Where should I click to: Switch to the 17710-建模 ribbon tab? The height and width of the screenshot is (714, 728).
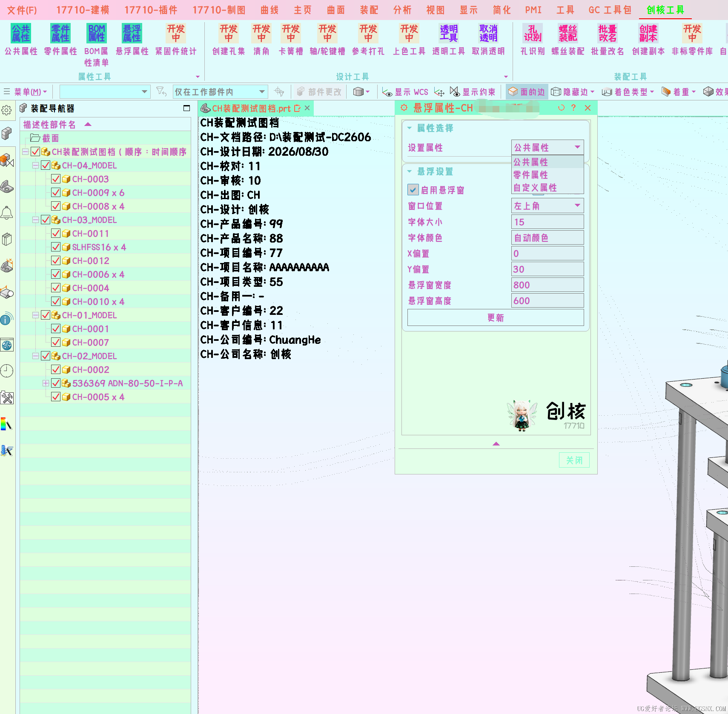83,10
